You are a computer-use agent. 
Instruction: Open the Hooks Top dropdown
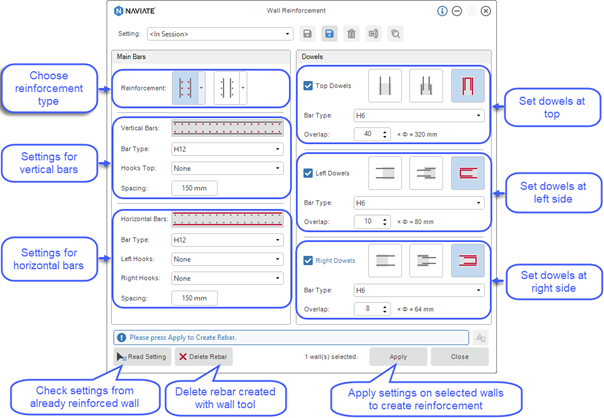pyautogui.click(x=227, y=169)
